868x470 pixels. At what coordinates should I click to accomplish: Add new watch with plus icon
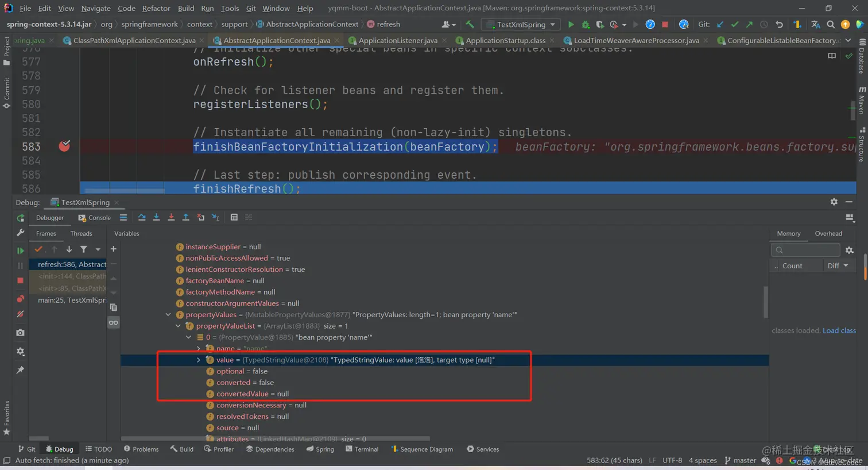coord(113,249)
